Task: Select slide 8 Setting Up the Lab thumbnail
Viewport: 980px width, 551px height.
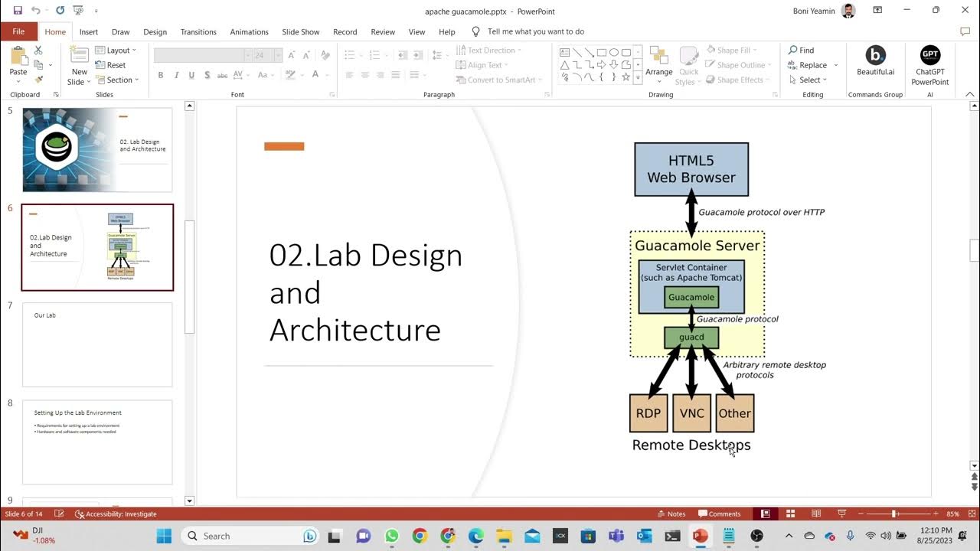Action: pyautogui.click(x=97, y=442)
